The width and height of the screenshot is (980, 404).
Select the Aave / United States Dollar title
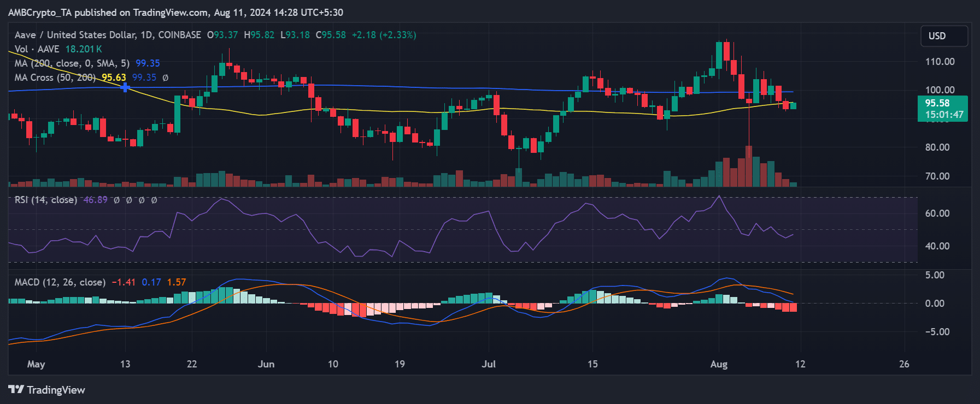(75, 35)
